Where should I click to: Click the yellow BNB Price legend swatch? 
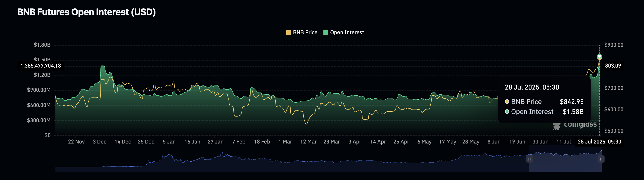tap(288, 33)
